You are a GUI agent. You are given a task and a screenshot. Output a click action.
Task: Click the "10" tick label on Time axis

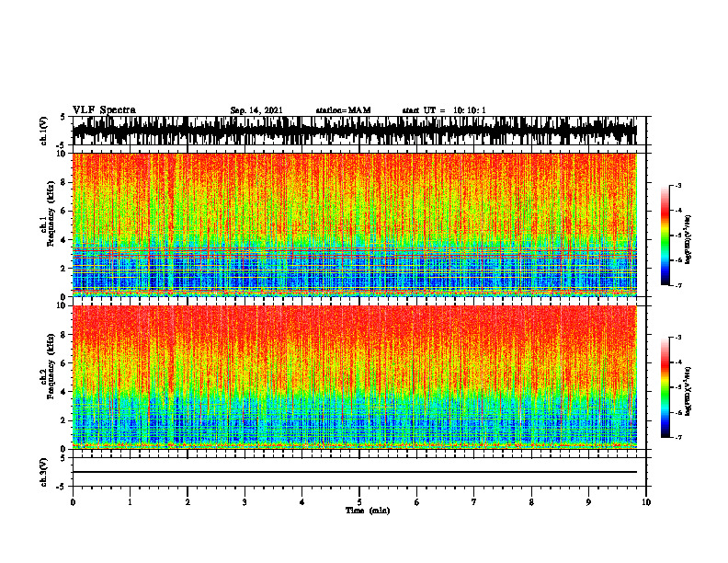coord(646,502)
